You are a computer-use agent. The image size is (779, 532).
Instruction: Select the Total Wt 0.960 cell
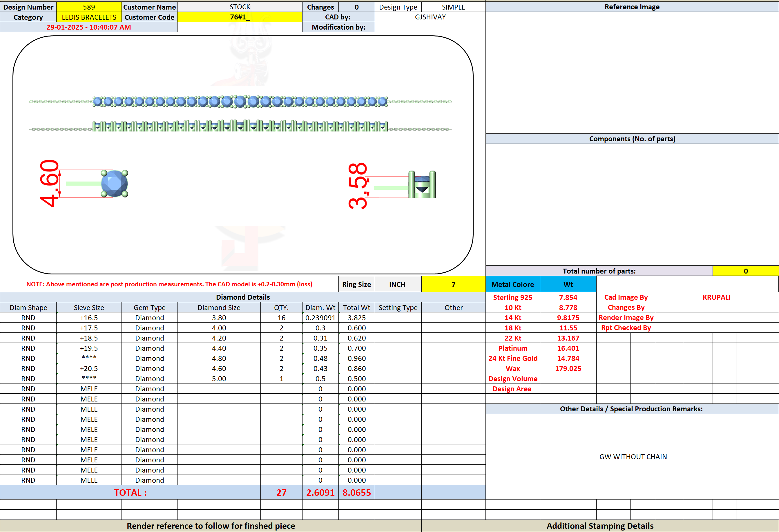(x=356, y=358)
